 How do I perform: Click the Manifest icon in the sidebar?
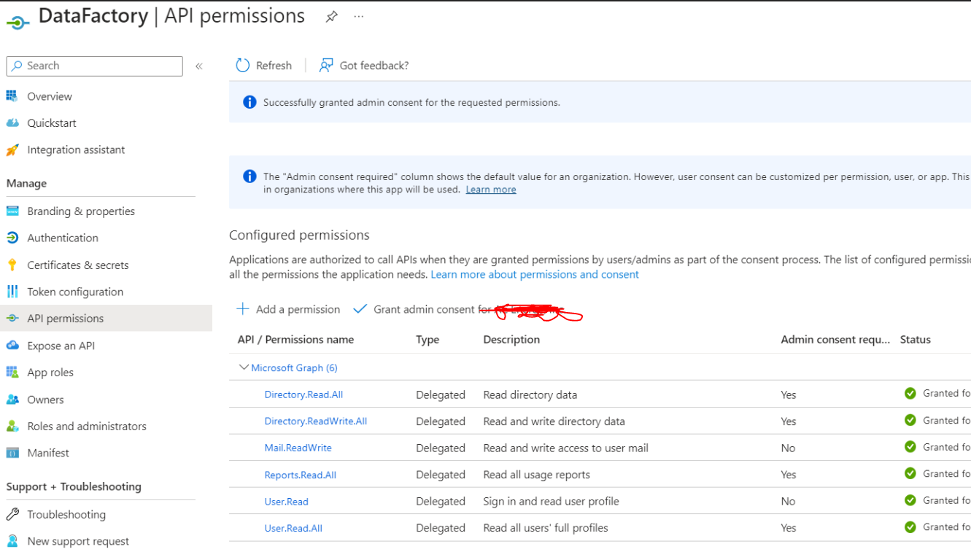point(12,453)
